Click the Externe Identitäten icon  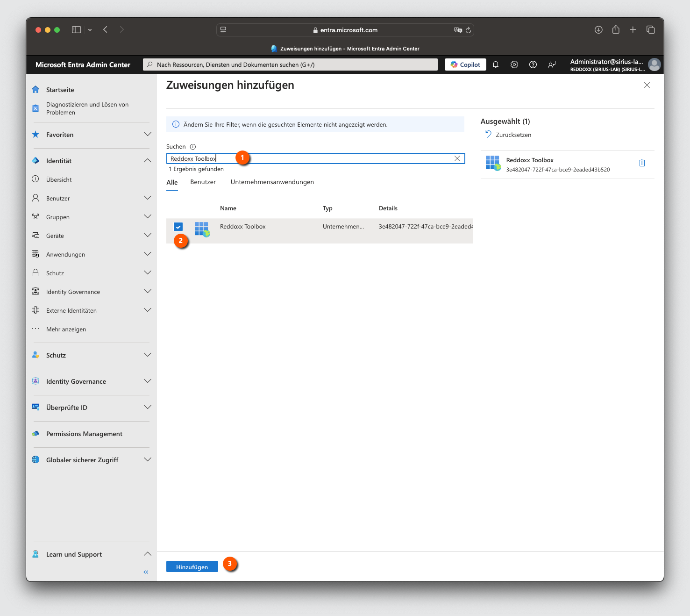pyautogui.click(x=36, y=310)
